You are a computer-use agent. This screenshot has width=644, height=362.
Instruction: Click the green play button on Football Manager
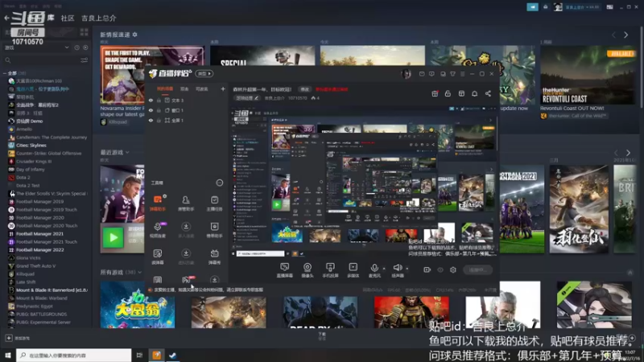tap(113, 237)
